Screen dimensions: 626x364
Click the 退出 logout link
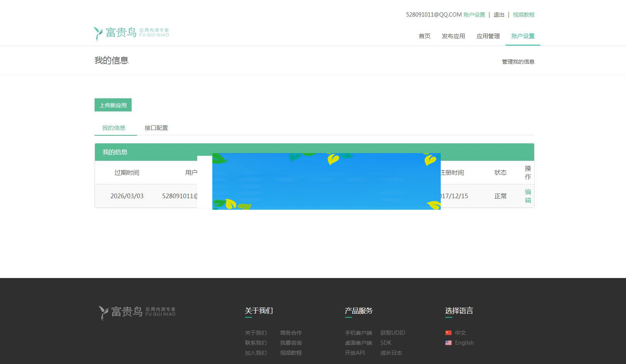click(498, 14)
